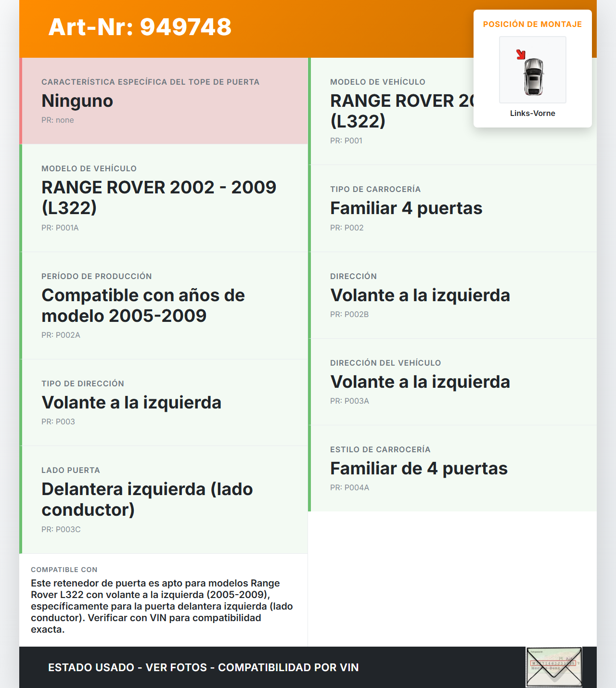Image resolution: width=616 pixels, height=688 pixels.
Task: Select "Volante a la izquierda" above PR: P002B
Action: click(x=420, y=295)
